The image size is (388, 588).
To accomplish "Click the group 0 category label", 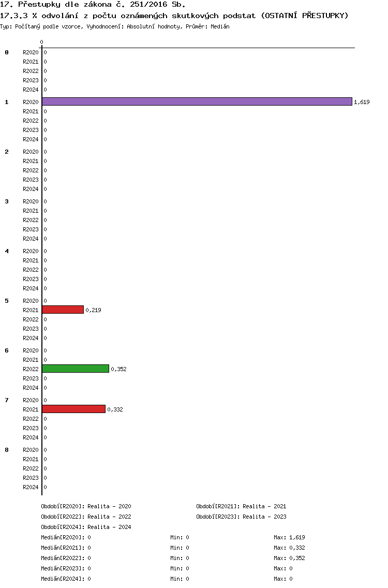I will [7, 52].
